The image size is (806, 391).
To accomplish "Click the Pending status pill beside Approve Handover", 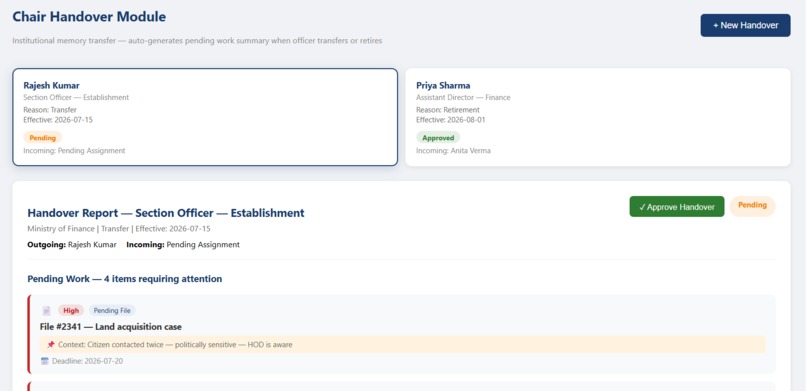I will (753, 206).
